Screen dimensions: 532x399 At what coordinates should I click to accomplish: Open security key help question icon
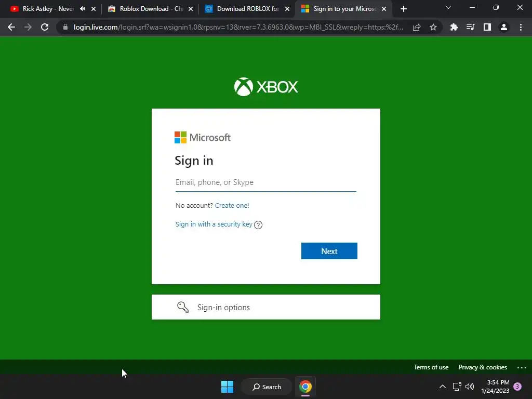[x=258, y=225]
